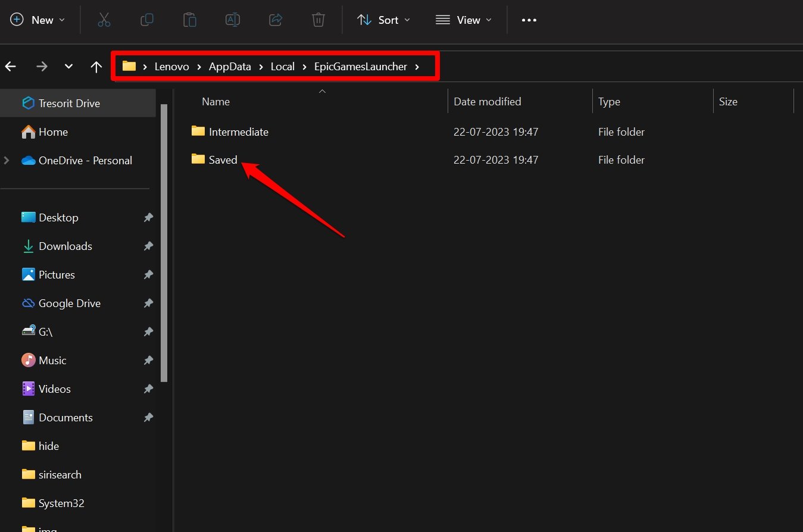Jump to AppData in the breadcrumb bar
This screenshot has width=803, height=532.
(229, 66)
